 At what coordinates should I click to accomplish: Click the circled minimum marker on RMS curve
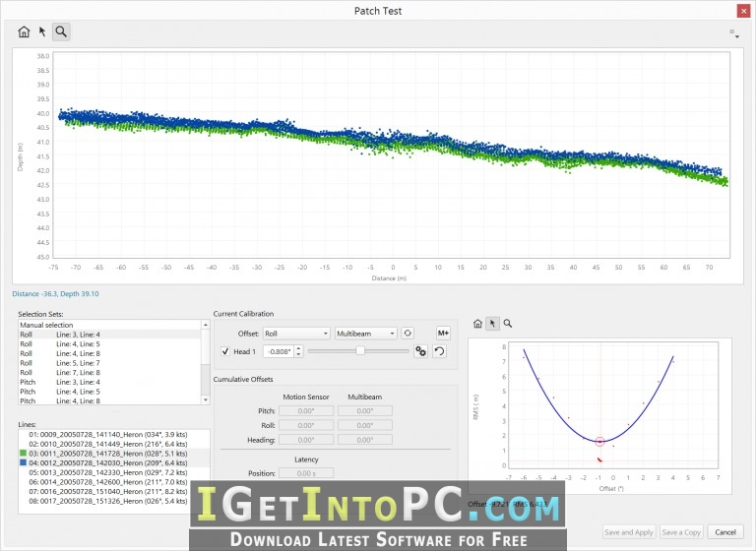599,441
